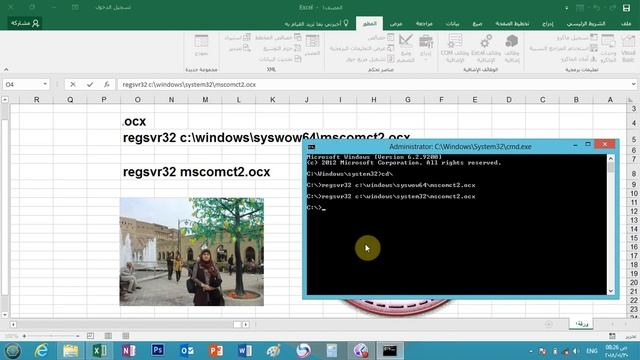The height and width of the screenshot is (360, 640).
Task: Open the Formulas tab
Action: pos(477,24)
